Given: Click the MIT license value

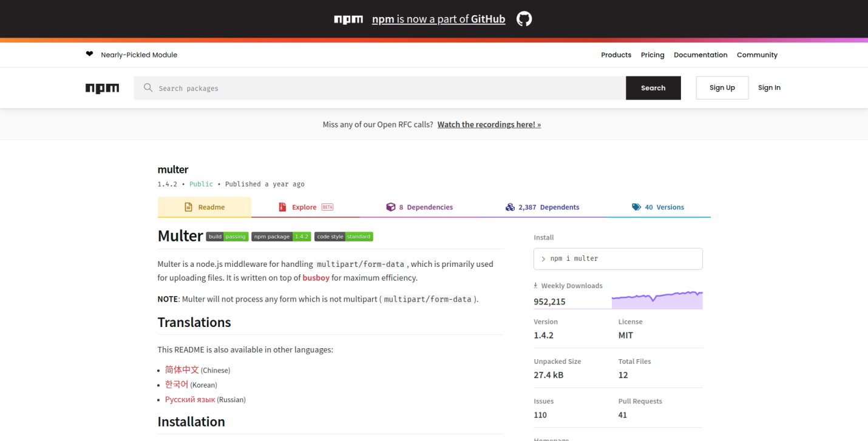Looking at the screenshot, I should [625, 335].
